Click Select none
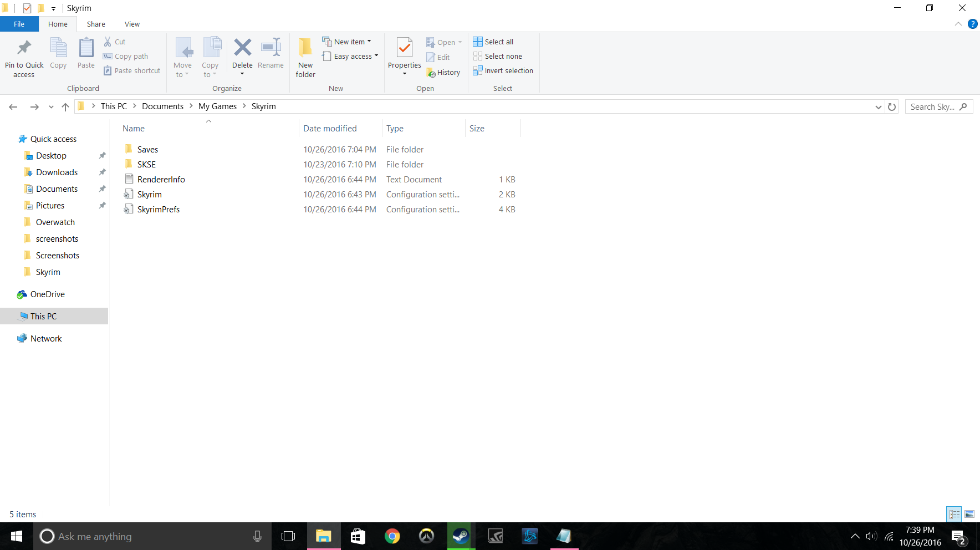Screen dimensions: 980x550 tap(498, 56)
